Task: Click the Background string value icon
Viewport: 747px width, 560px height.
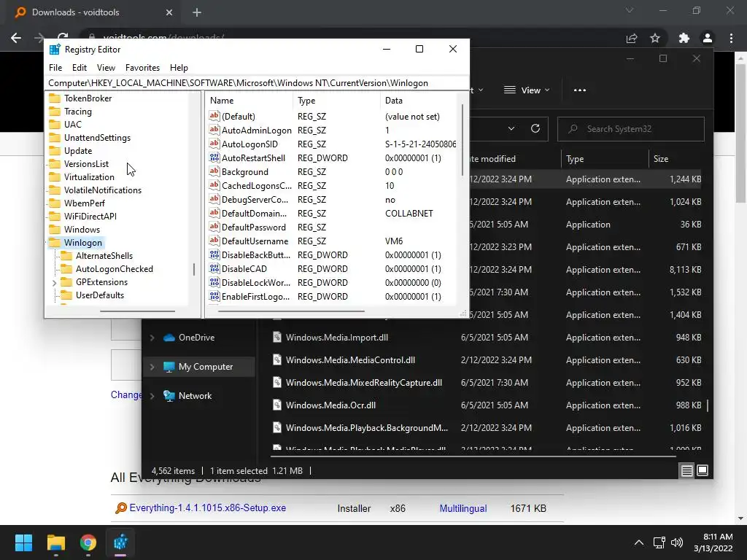Action: [x=214, y=171]
